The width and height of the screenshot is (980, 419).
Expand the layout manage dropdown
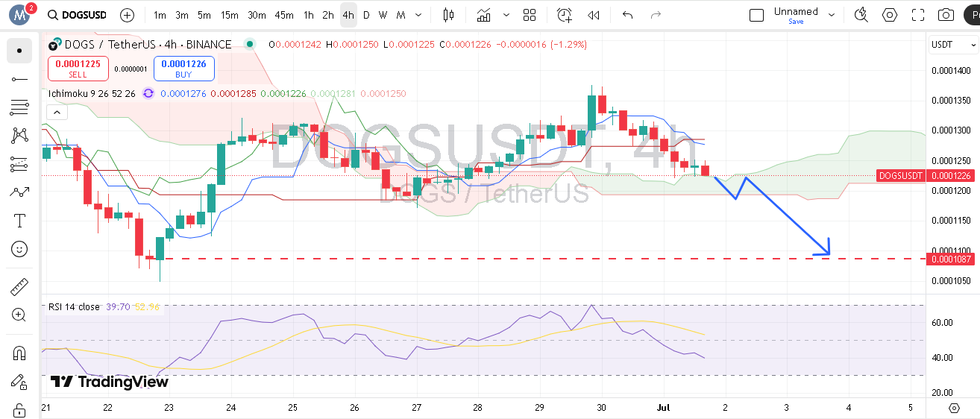[832, 15]
